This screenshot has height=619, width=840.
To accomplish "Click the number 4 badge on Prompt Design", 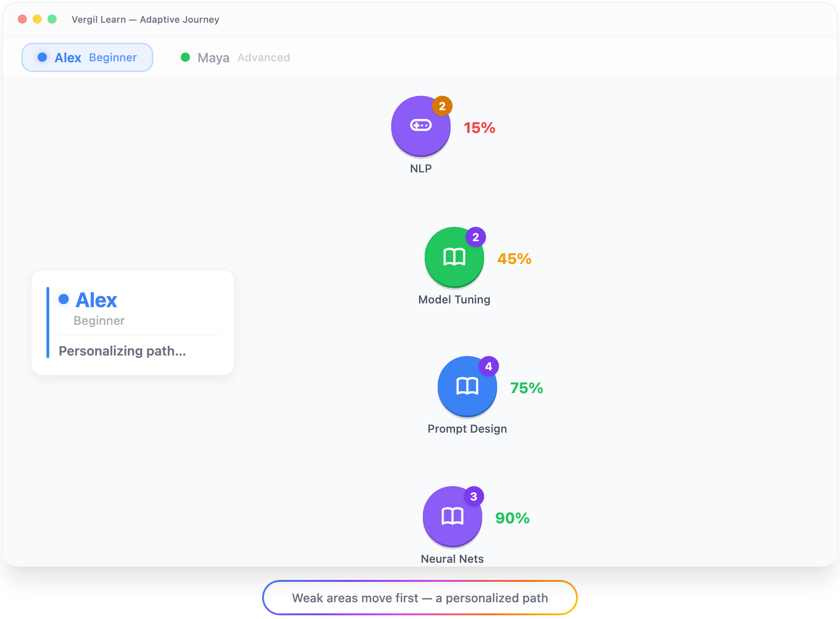I will pos(489,367).
